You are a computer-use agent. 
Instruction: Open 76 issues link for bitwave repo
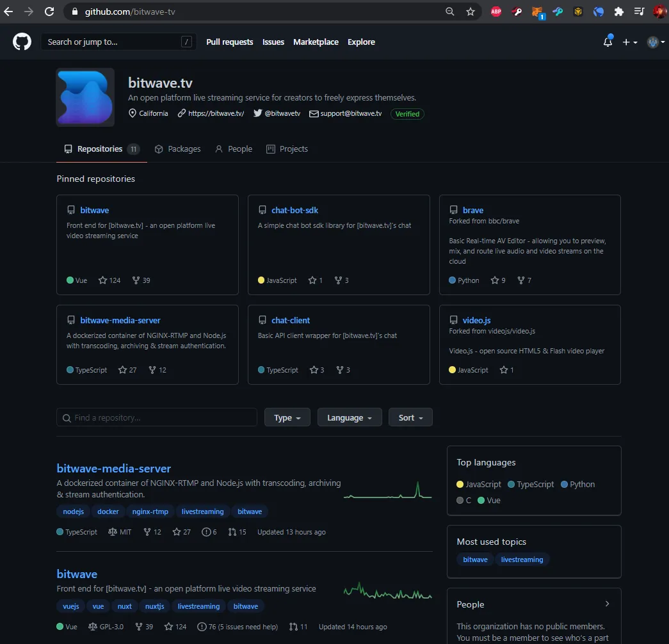(238, 627)
